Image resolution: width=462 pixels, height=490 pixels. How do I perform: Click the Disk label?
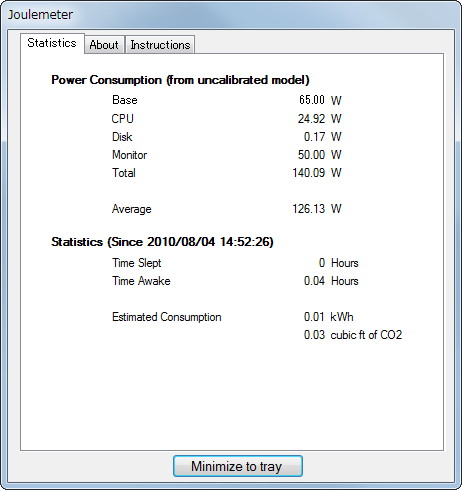pyautogui.click(x=122, y=137)
